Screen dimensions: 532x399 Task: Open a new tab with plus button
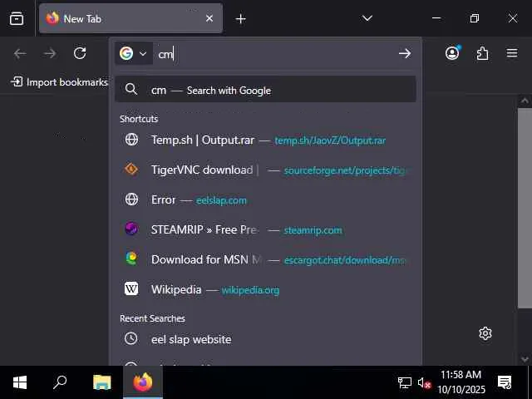pos(240,18)
